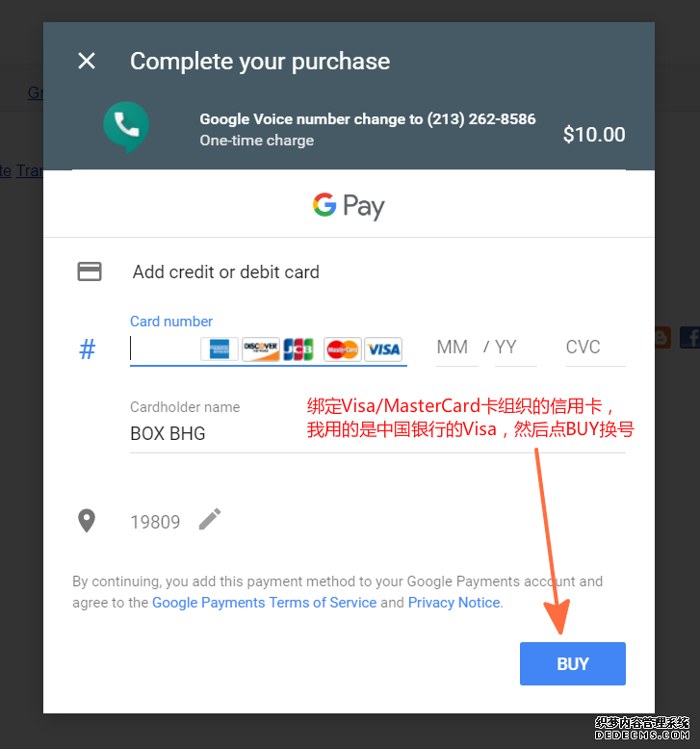Click the YY expiry year field
The height and width of the screenshot is (749, 700).
click(x=515, y=348)
